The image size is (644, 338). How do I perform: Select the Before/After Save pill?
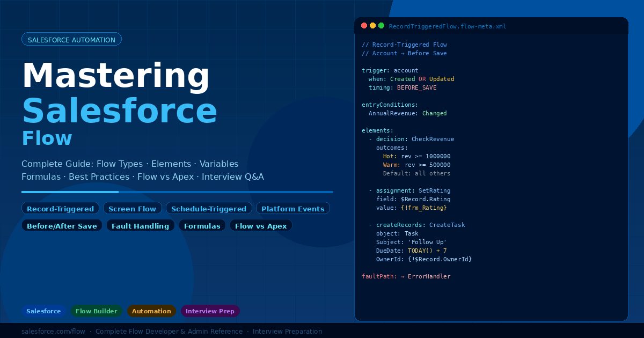click(x=62, y=226)
